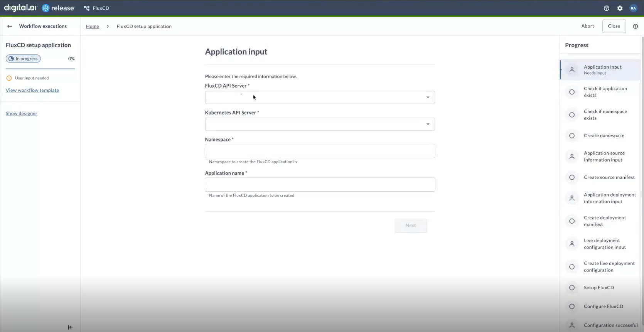The height and width of the screenshot is (332, 644).
Task: Open the RA user avatar menu
Action: pos(633,8)
